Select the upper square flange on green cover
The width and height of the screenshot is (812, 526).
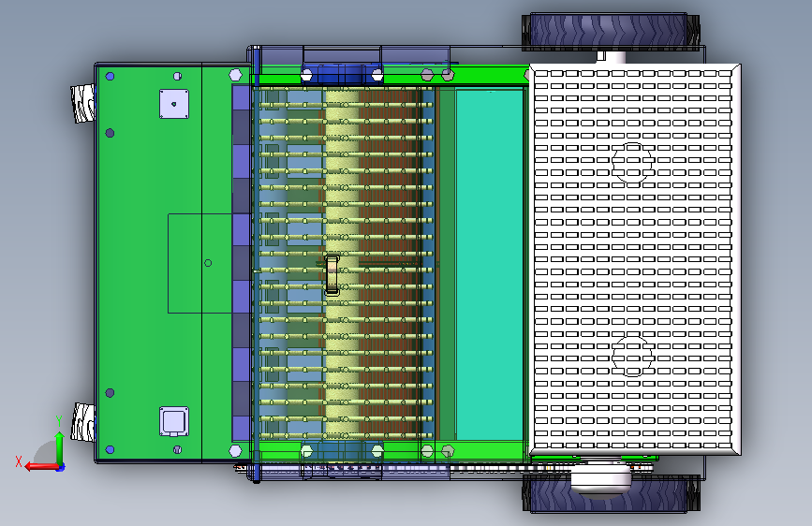click(174, 104)
